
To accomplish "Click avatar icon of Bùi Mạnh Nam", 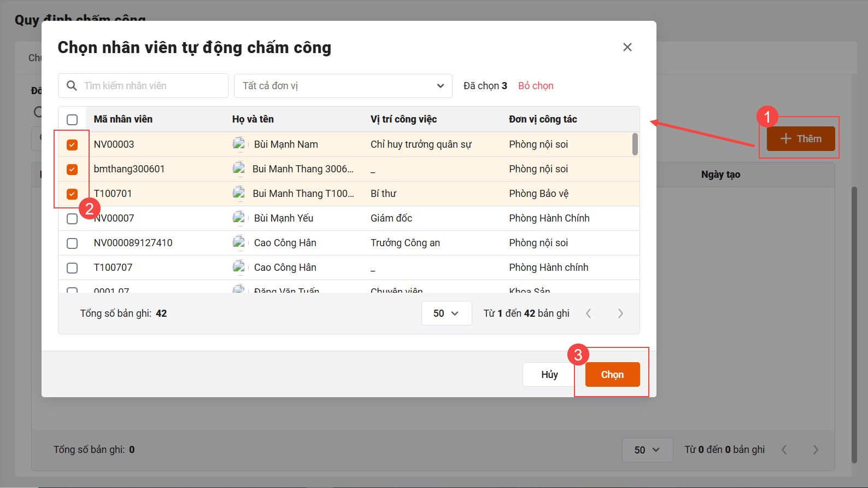I will [239, 144].
